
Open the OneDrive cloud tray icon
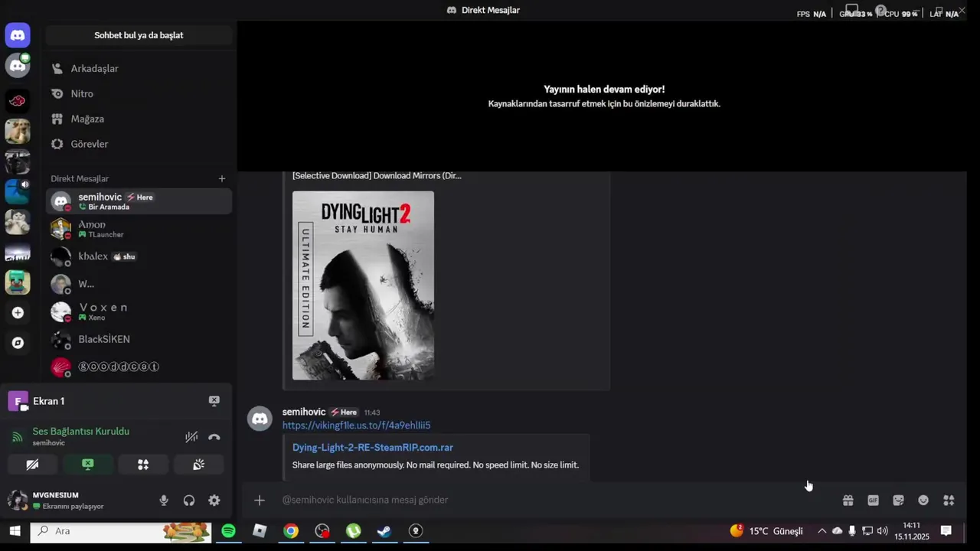coord(837,531)
